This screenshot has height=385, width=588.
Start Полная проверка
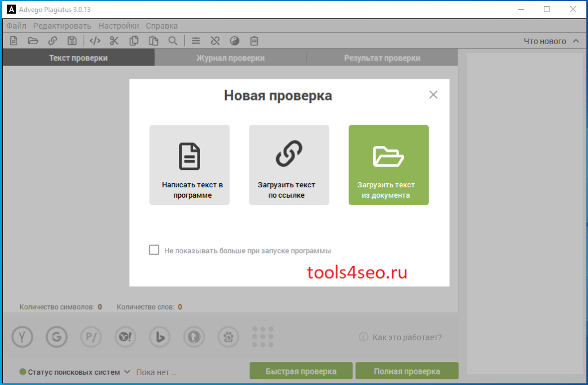pos(407,371)
